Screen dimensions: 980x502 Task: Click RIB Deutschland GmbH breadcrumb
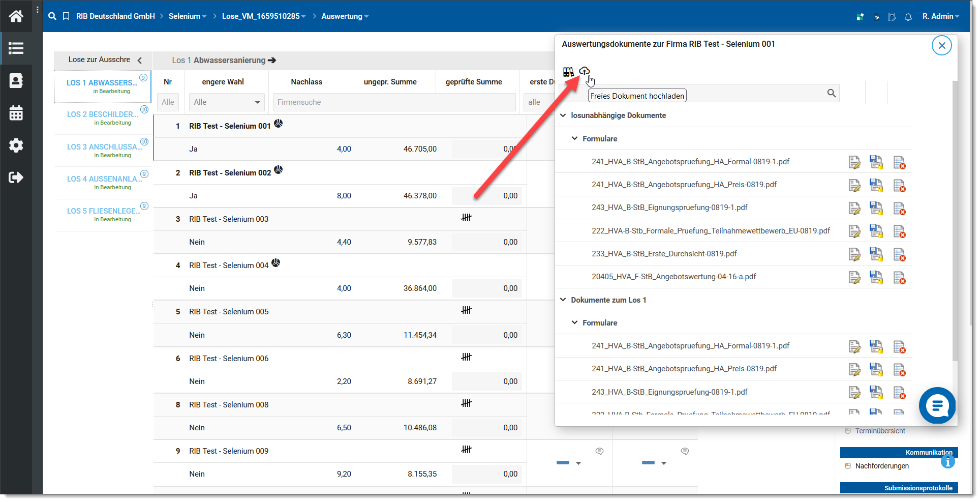tap(115, 16)
